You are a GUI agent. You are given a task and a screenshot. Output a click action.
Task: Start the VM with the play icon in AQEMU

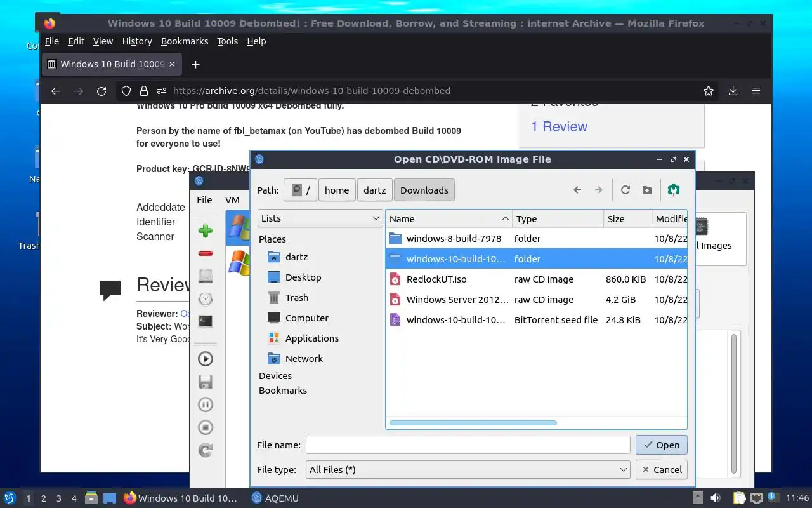[205, 359]
